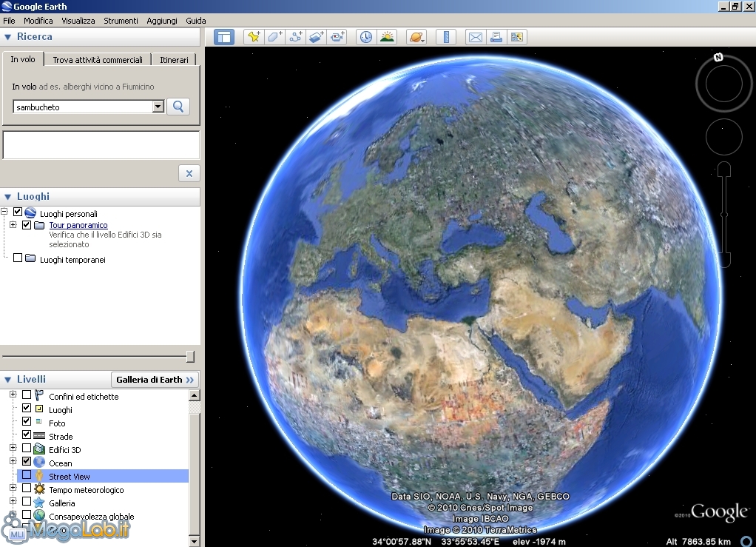
Task: Open the Aggiungi menu
Action: pos(162,21)
